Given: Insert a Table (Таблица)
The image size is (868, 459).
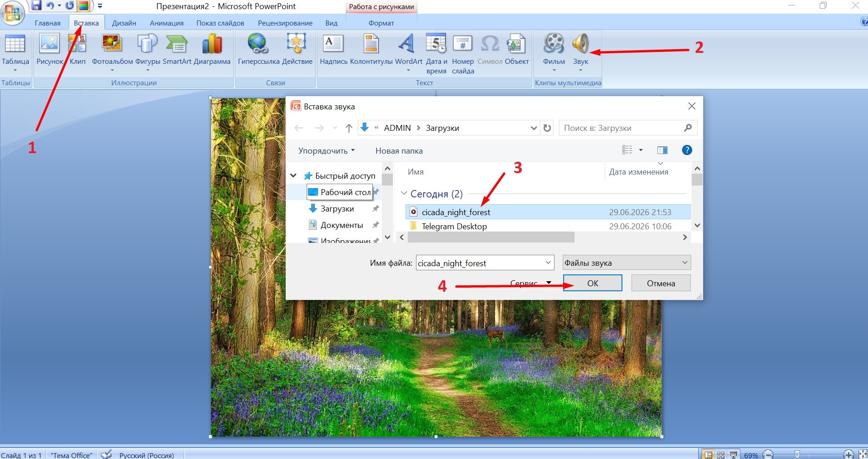Looking at the screenshot, I should [15, 52].
